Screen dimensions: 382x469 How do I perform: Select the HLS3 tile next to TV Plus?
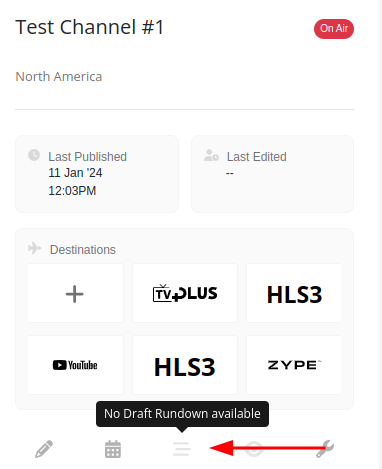point(294,293)
